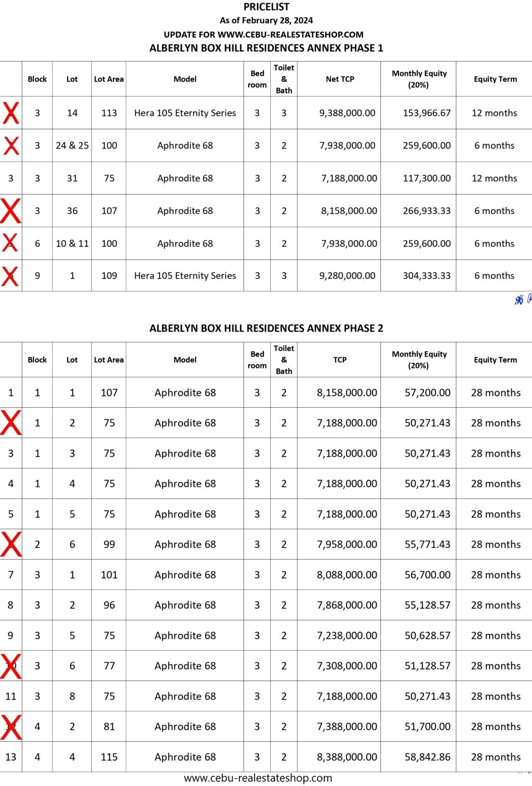
Task: Click the PRICELIST title at top
Action: click(267, 7)
